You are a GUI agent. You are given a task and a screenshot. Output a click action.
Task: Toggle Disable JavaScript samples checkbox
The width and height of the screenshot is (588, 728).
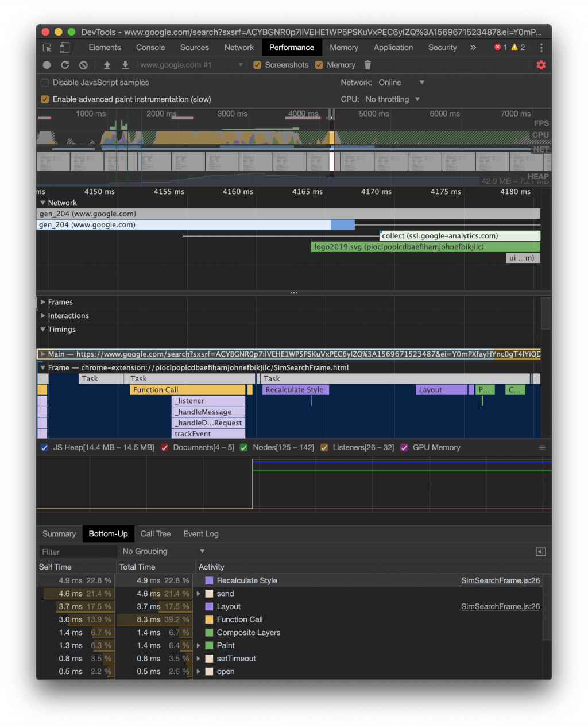(45, 83)
